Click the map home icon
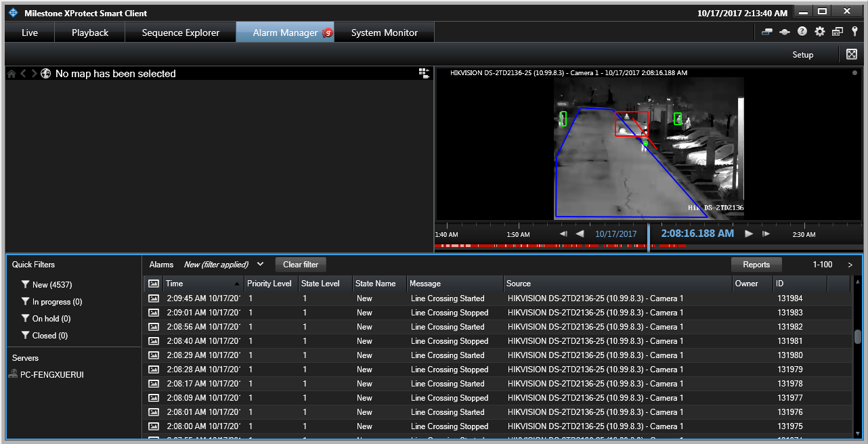Viewport: 868px width, 444px height. click(12, 73)
